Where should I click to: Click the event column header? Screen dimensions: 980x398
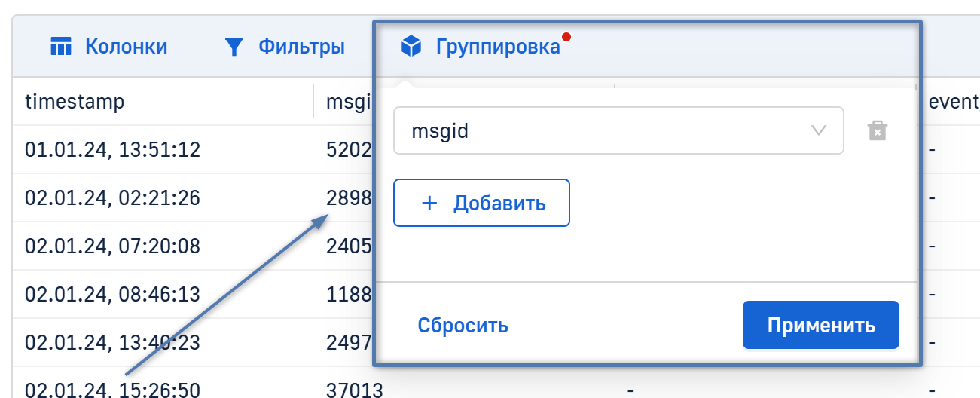[953, 101]
